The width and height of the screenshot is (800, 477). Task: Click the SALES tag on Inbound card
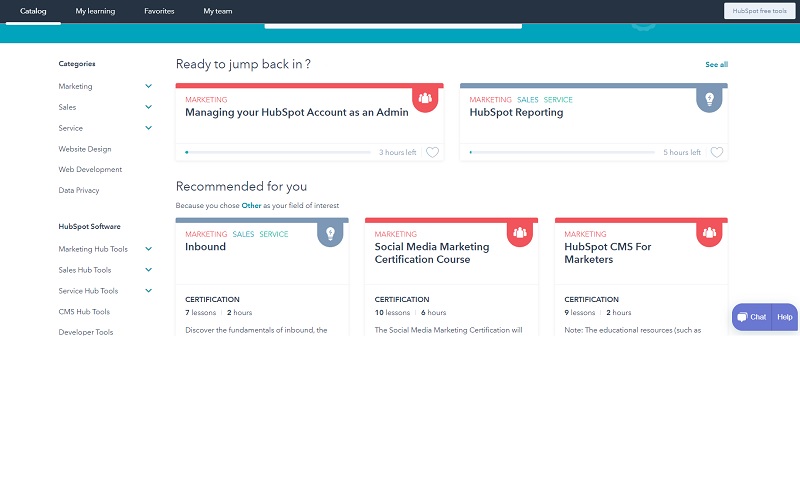point(243,234)
